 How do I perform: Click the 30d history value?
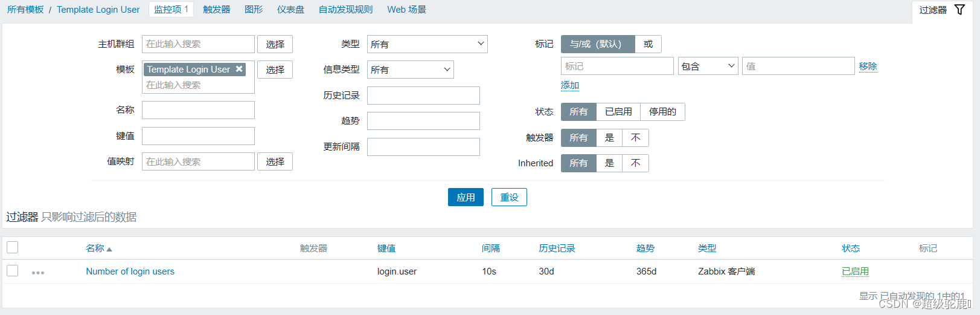point(546,271)
